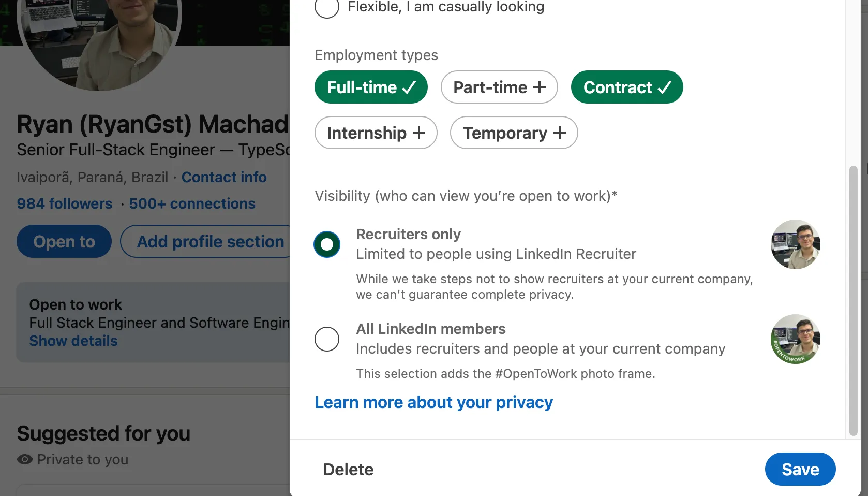Add Part-time as an employment type
This screenshot has height=496, width=868.
coord(499,87)
